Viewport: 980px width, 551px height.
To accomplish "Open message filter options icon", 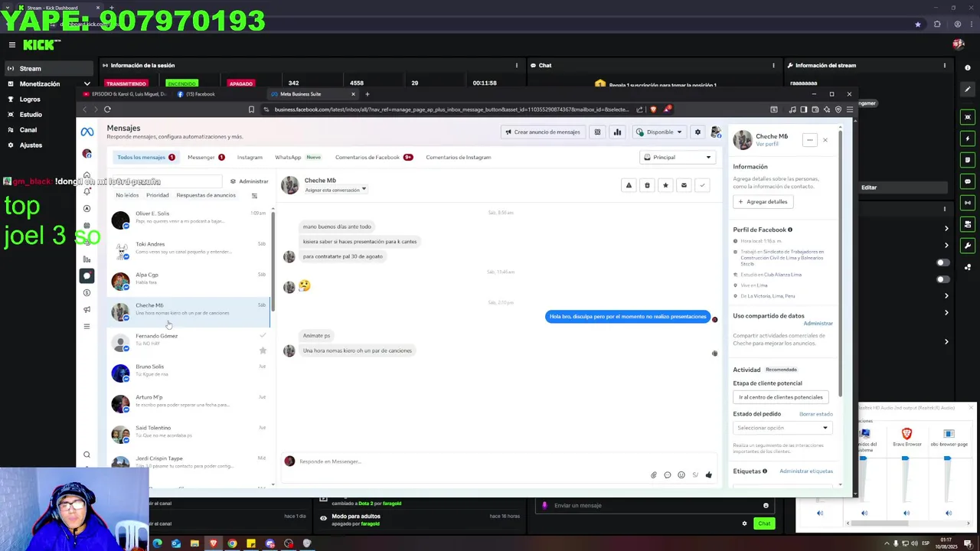I will pos(254,195).
